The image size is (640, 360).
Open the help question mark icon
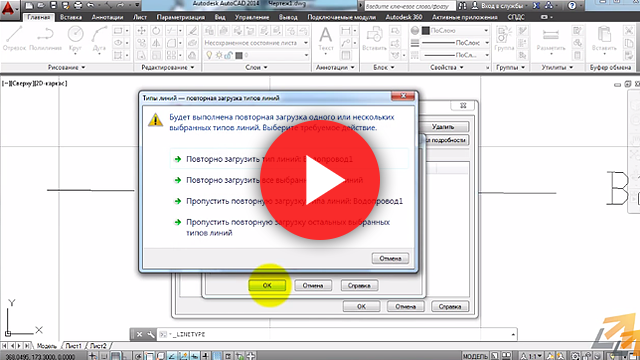click(x=572, y=6)
